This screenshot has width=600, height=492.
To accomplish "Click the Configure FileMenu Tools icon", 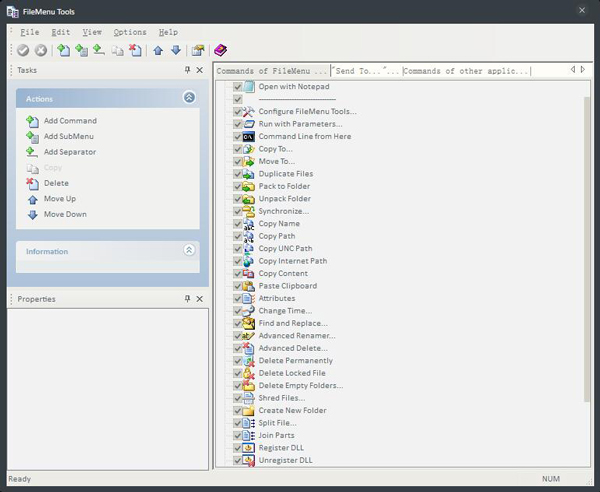I will coord(249,112).
